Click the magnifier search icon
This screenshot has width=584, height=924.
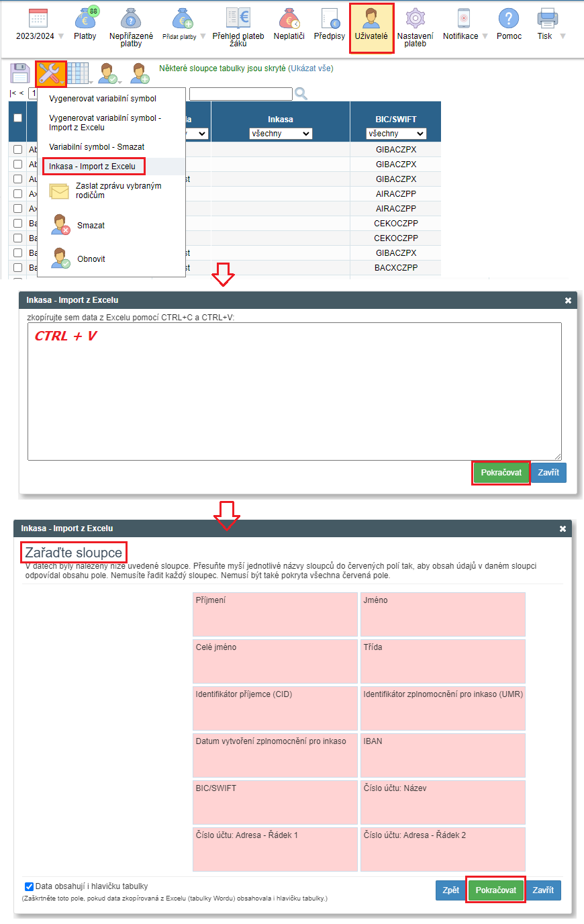pos(301,94)
